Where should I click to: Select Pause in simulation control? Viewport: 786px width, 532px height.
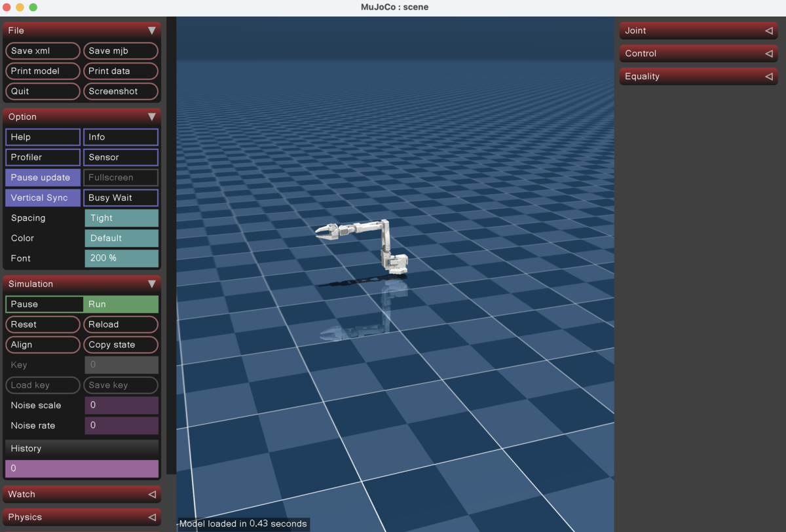45,304
